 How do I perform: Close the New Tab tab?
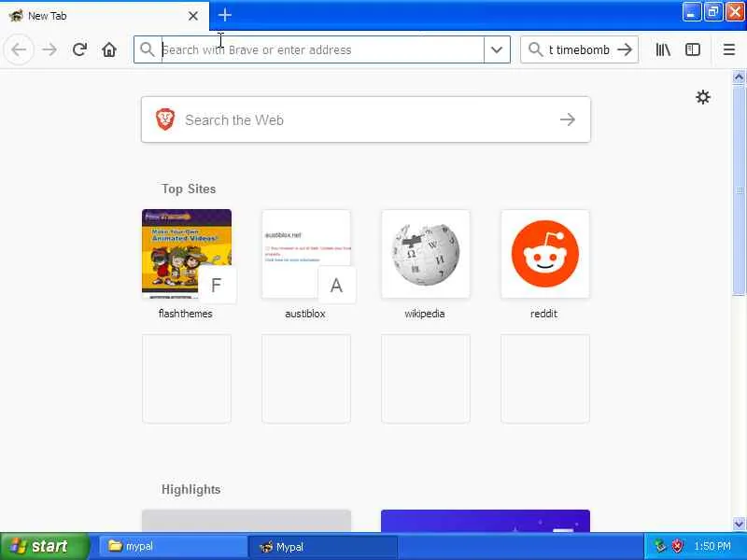pos(193,16)
